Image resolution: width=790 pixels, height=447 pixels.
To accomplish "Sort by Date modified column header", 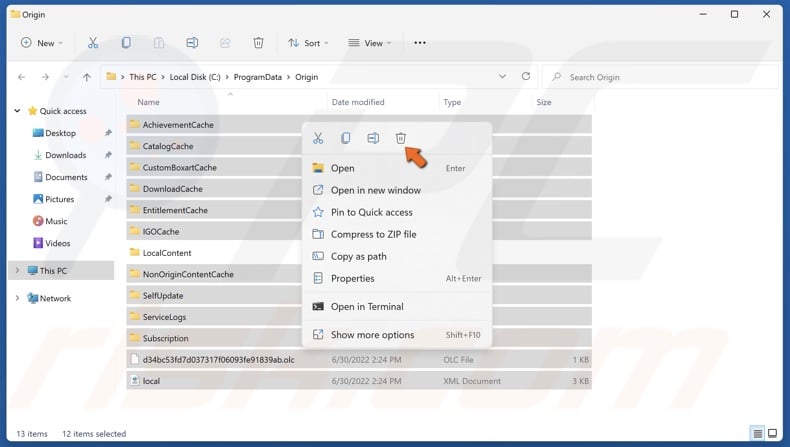I will click(358, 102).
